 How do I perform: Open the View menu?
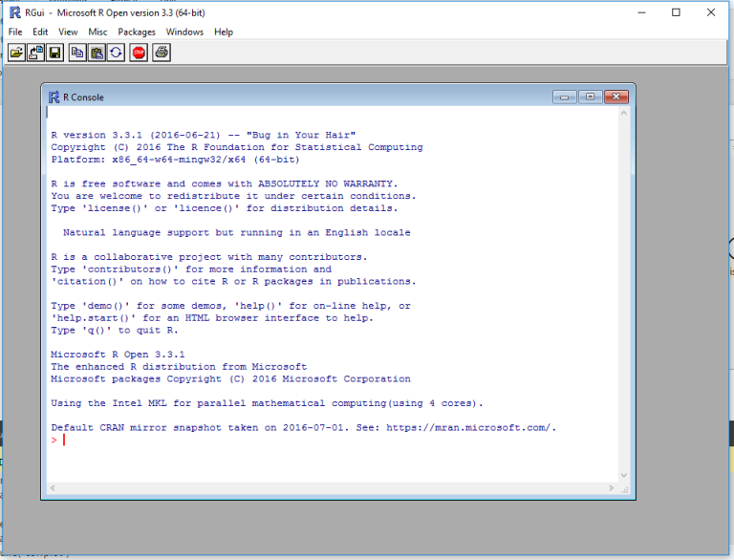tap(68, 32)
